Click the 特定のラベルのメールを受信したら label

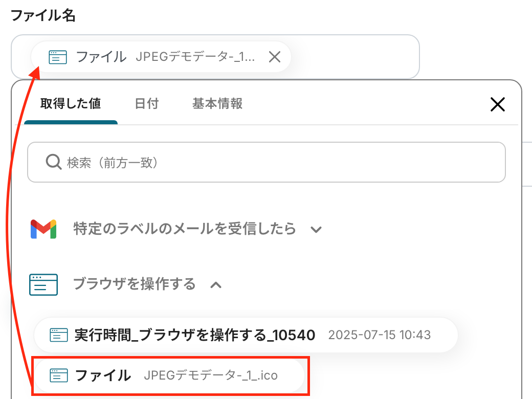point(185,229)
